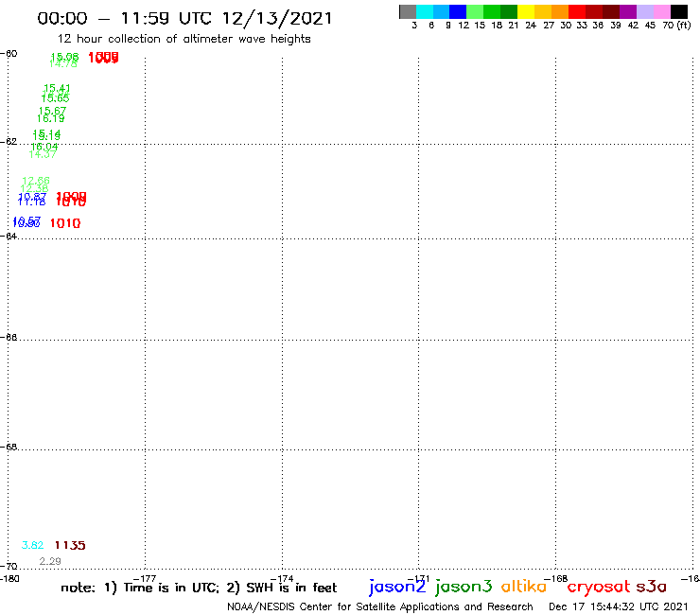Image resolution: width=700 pixels, height=615 pixels.
Task: Click the longitude axis label -171
Action: point(418,579)
